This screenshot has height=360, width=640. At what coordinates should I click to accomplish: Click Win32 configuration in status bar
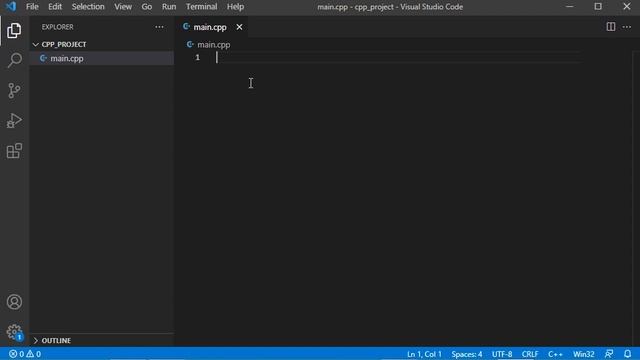583,354
